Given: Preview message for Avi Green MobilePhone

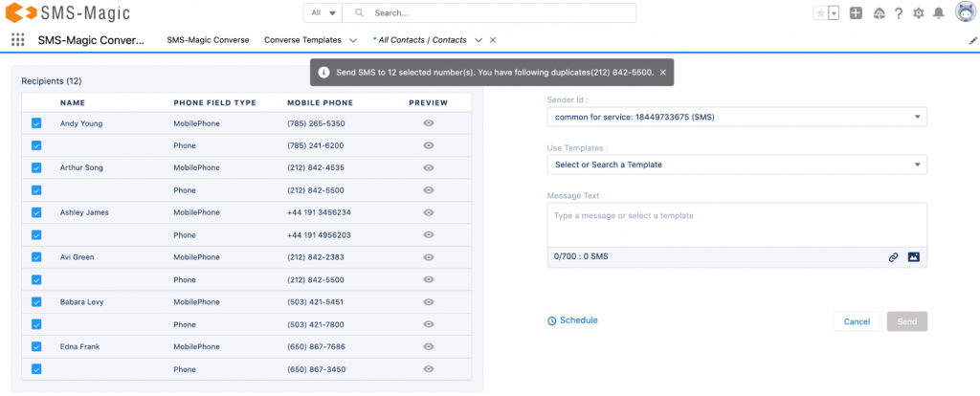Looking at the screenshot, I should tap(428, 257).
